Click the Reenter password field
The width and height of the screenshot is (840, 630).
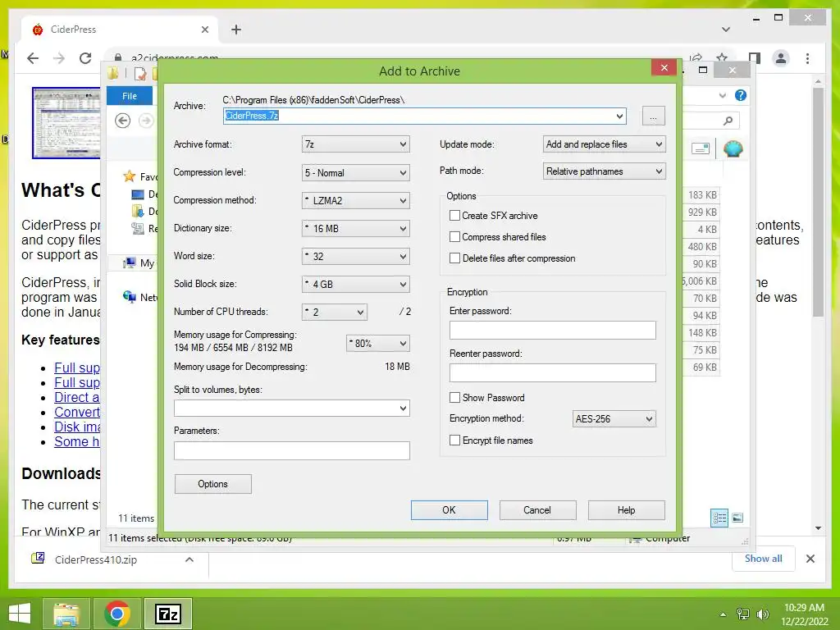point(552,373)
